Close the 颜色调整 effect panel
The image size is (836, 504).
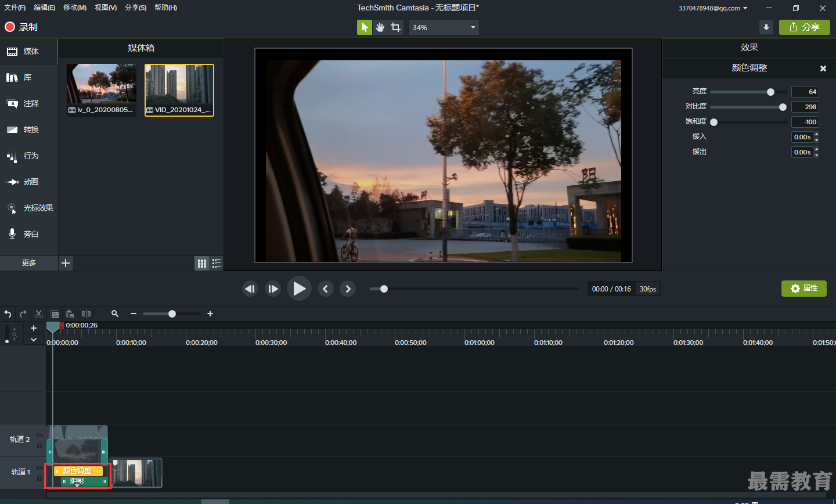(x=823, y=69)
